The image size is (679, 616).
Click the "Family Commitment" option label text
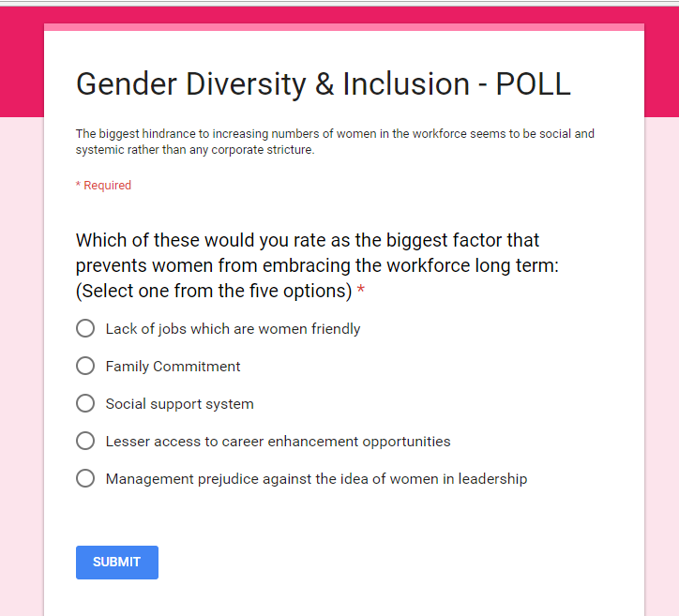[x=173, y=367]
